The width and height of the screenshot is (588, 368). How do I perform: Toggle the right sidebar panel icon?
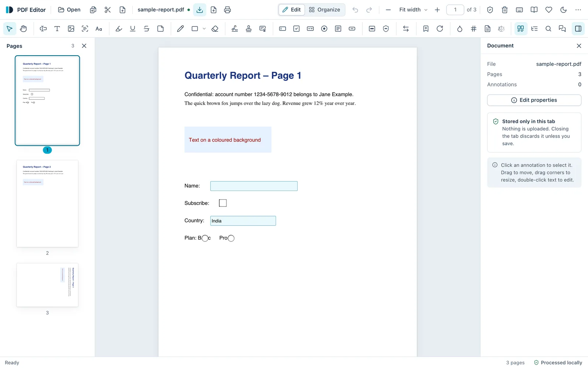(578, 29)
